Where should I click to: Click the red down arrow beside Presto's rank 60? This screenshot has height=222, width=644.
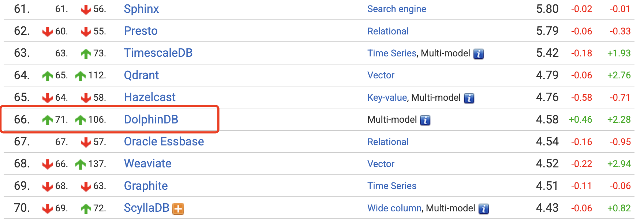(x=47, y=32)
